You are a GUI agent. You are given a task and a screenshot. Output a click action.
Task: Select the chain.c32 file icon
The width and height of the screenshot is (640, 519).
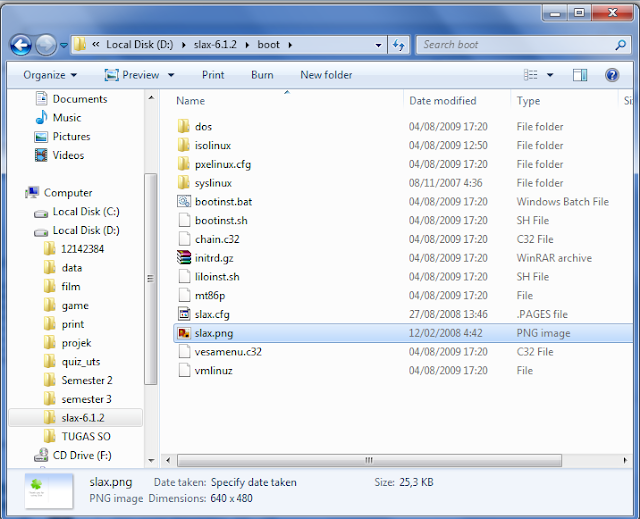184,239
